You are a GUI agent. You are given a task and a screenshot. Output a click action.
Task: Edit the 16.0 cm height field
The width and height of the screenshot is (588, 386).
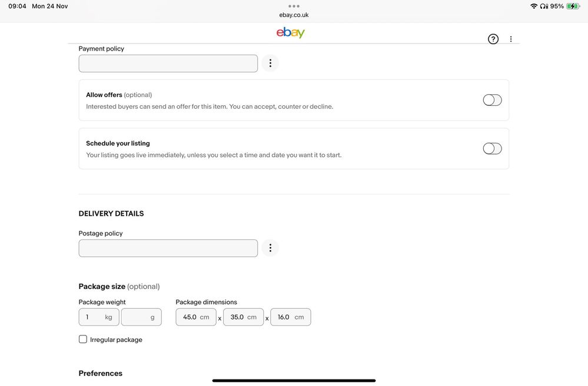[x=290, y=317]
